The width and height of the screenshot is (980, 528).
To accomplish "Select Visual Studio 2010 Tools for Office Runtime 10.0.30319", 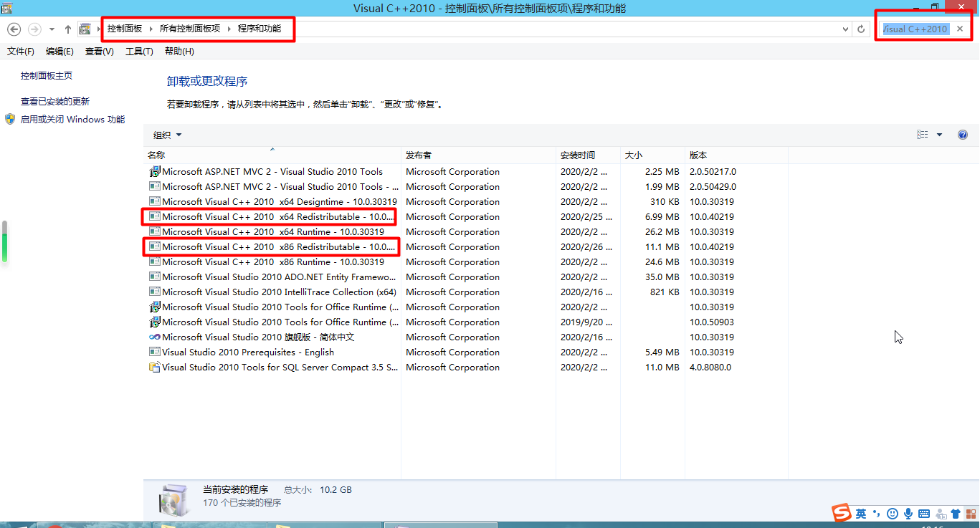I will pos(466,307).
